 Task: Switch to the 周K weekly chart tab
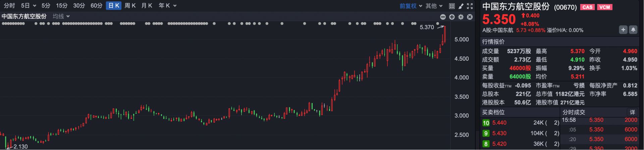pyautogui.click(x=130, y=6)
